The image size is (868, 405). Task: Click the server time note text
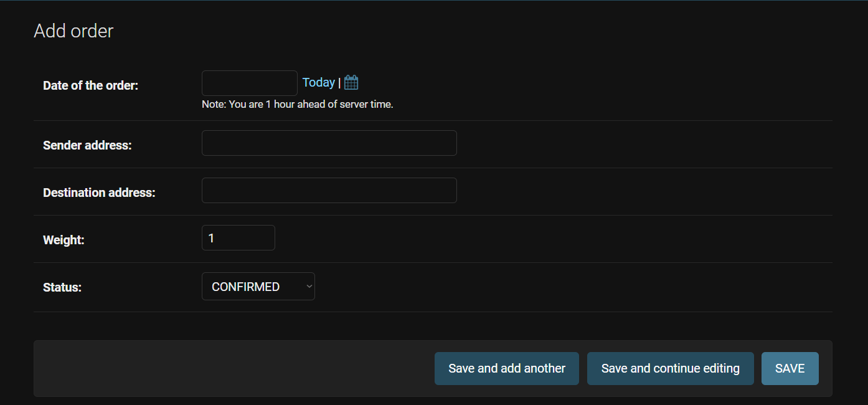[297, 105]
